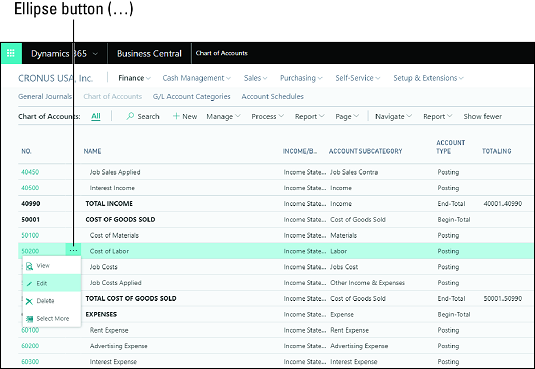Sort by the NO. column header
The width and height of the screenshot is (535, 369).
[26, 151]
